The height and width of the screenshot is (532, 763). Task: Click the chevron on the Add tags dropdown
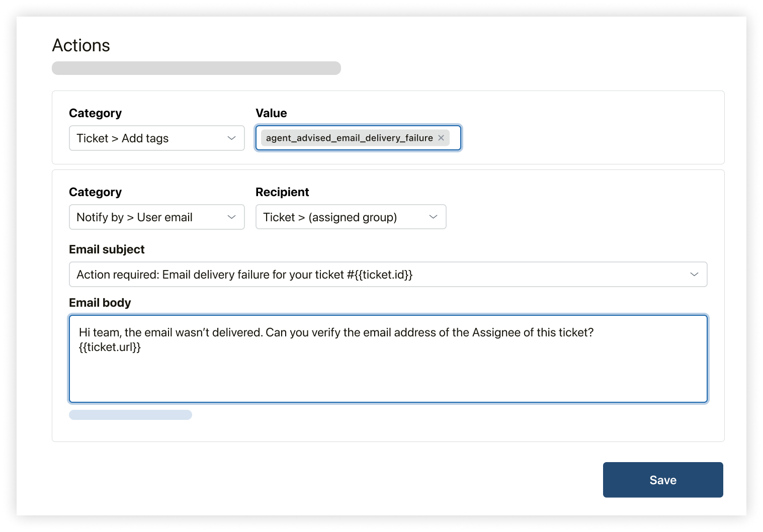(x=232, y=138)
